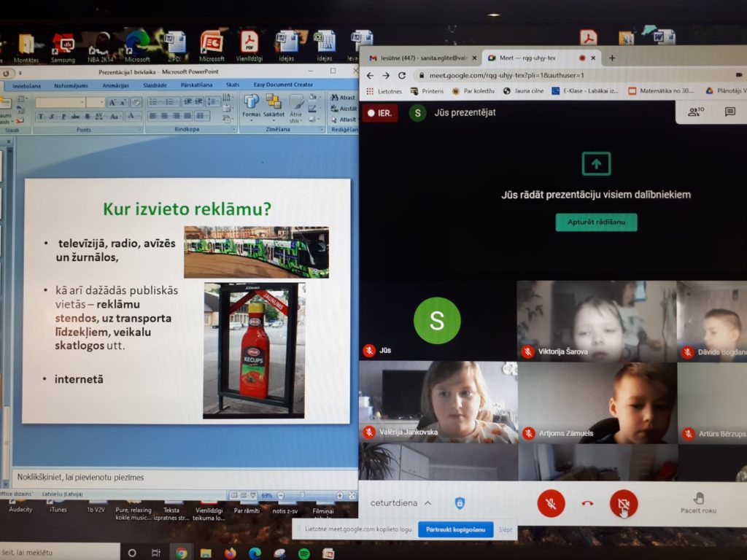
Task: Raise hand with Pacelt roku icon
Action: (x=698, y=502)
